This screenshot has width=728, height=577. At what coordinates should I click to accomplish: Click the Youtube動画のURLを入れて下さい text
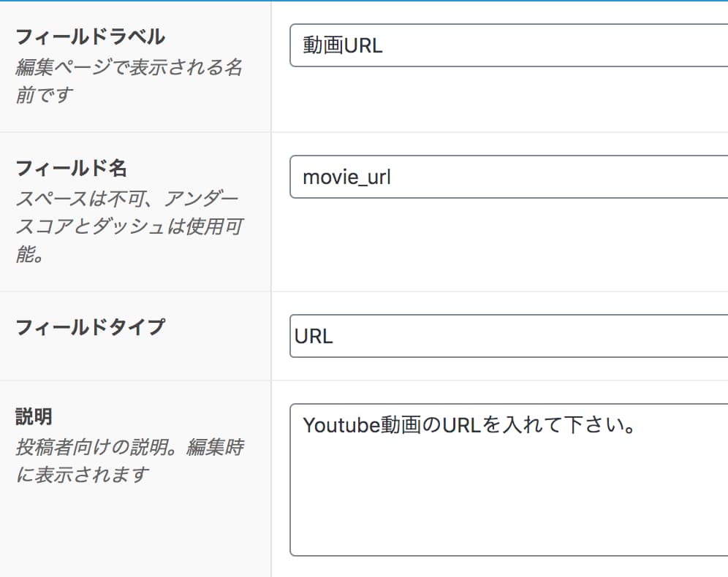coord(468,426)
